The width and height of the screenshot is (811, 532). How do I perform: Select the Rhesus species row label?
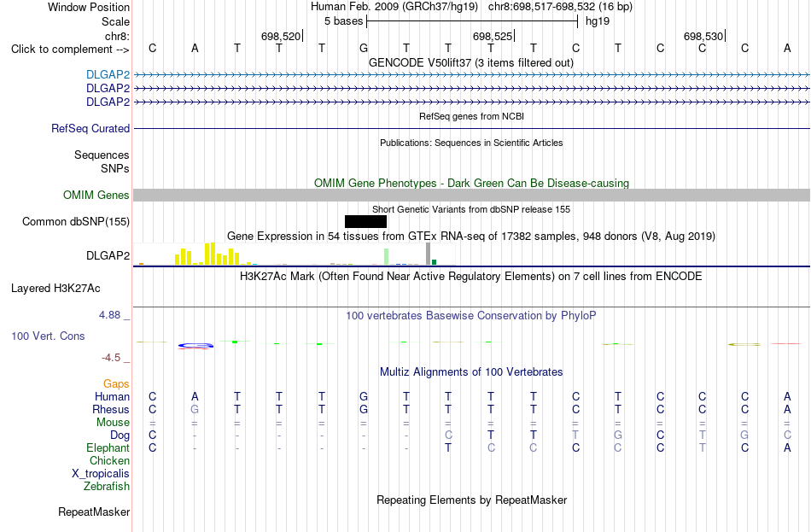click(111, 409)
